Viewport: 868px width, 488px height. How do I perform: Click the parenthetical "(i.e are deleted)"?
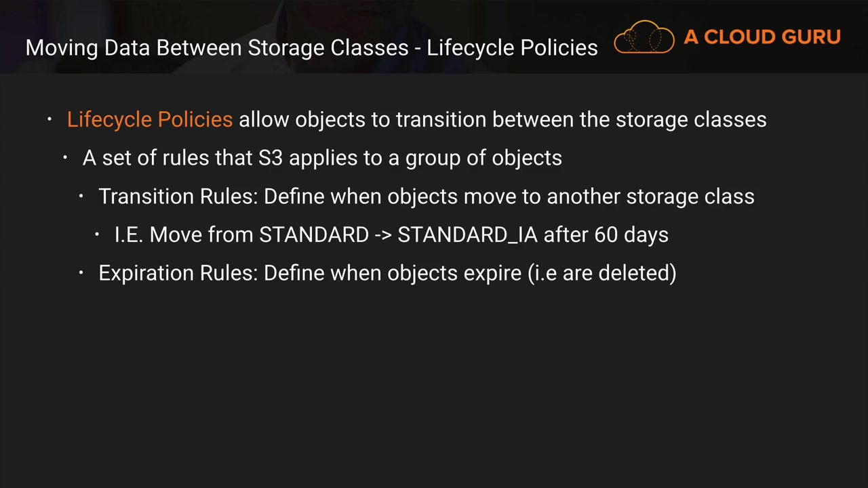[x=602, y=273]
